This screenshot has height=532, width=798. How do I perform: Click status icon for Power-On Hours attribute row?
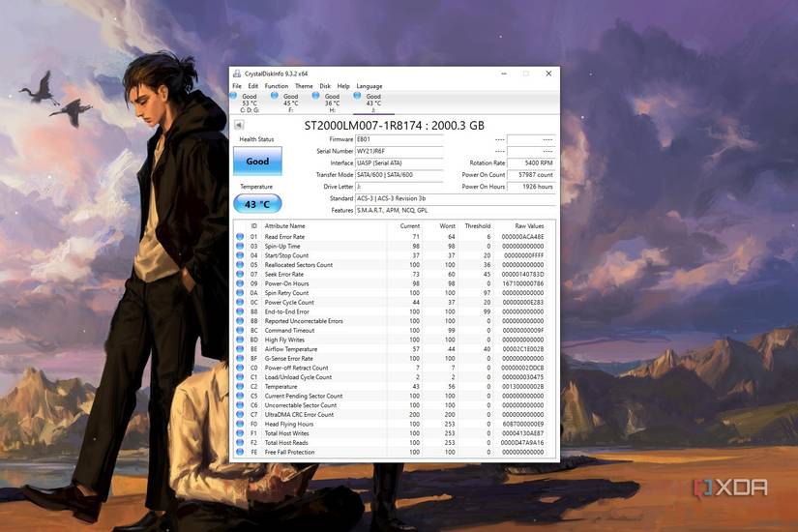tap(240, 283)
